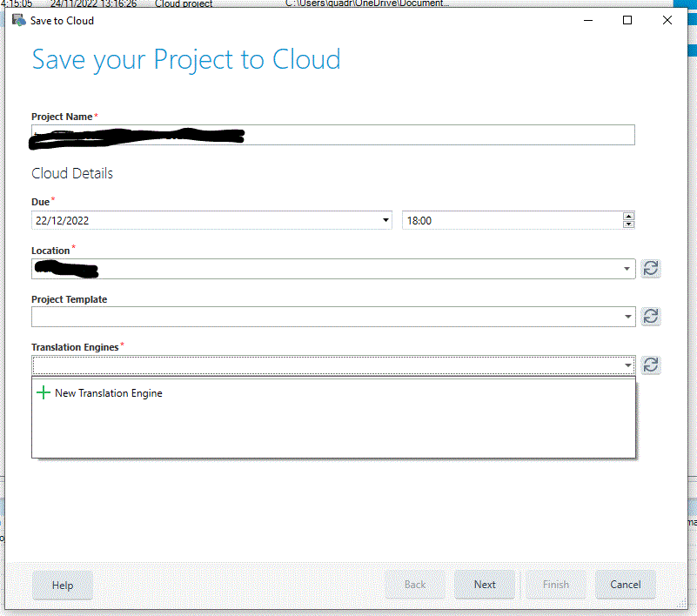The image size is (697, 616).
Task: Click the Save to Cloud cloud icon
Action: [18, 19]
